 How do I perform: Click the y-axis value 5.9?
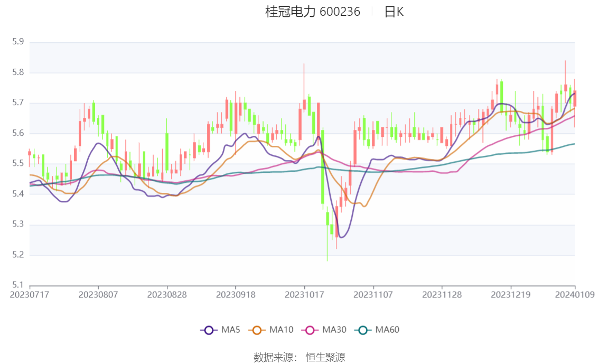coord(18,42)
